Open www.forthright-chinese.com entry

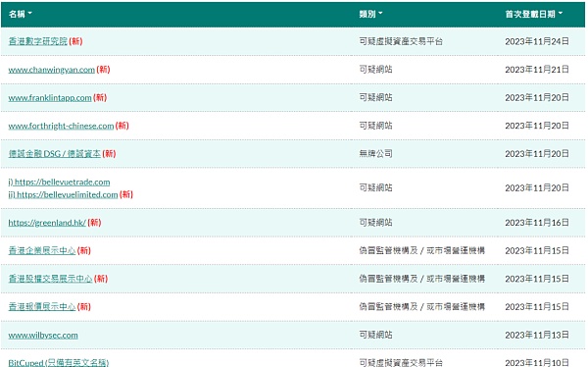point(61,126)
